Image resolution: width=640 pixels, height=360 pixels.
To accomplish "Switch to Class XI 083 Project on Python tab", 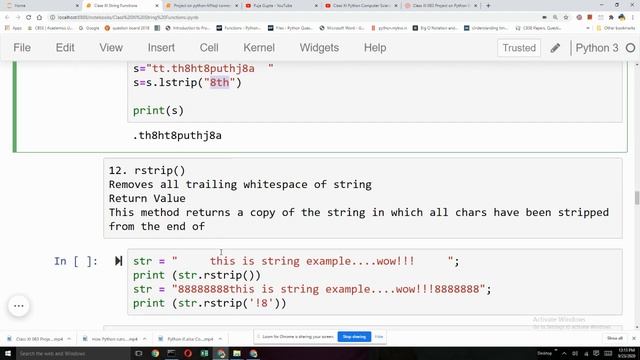I will (x=441, y=6).
